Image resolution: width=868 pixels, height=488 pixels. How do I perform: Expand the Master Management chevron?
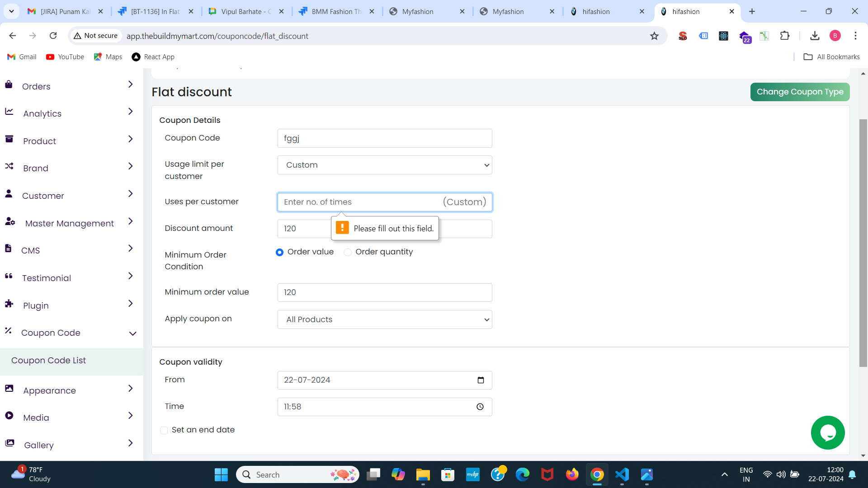tap(130, 221)
